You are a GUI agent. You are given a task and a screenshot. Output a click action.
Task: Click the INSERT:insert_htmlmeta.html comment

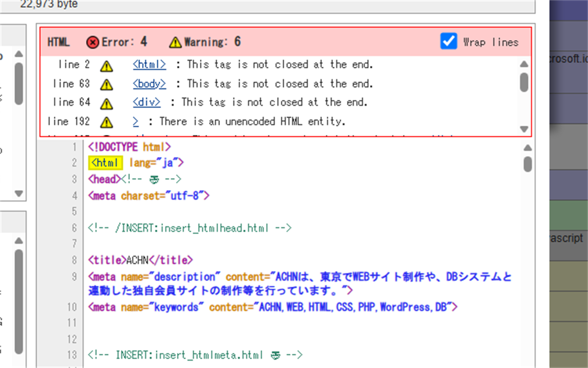tap(196, 355)
